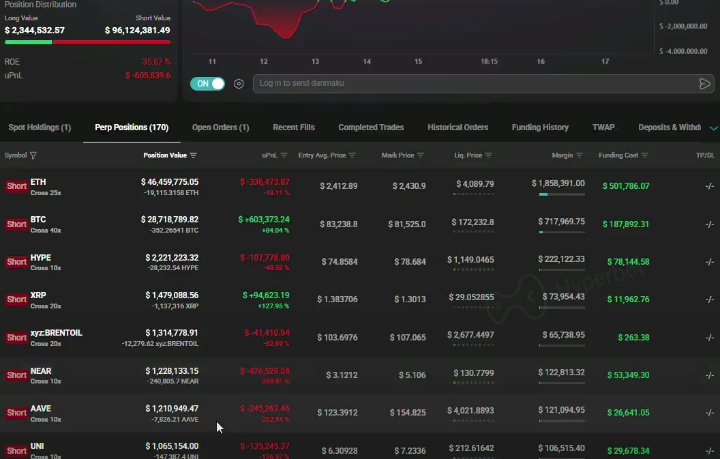Click the Short badge for XRP

coord(17,299)
